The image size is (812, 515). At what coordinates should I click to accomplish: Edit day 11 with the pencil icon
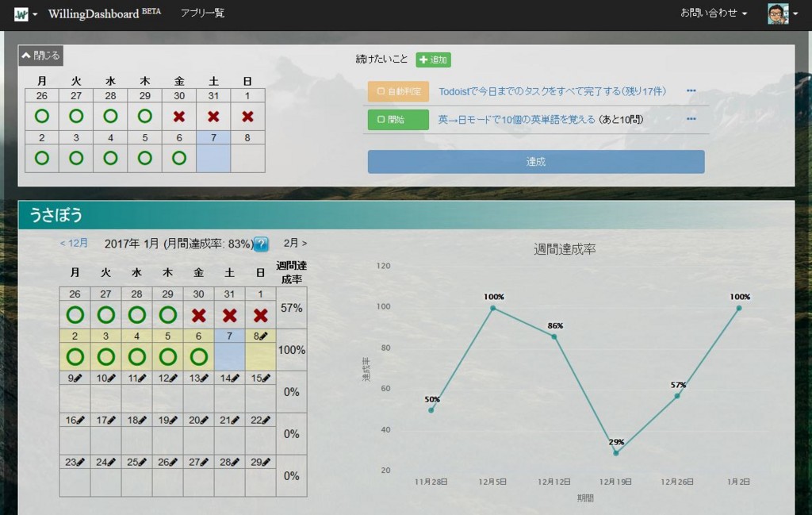coord(142,379)
